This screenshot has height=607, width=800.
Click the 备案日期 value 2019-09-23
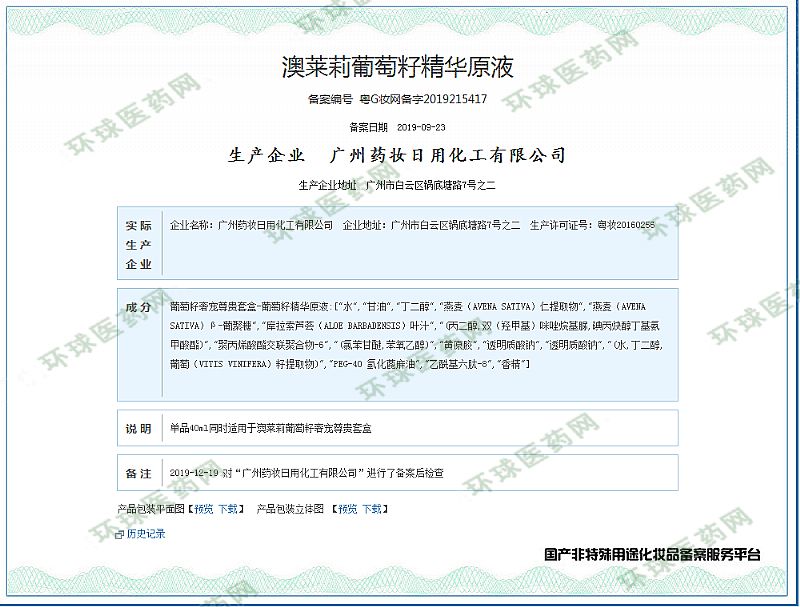(x=421, y=128)
